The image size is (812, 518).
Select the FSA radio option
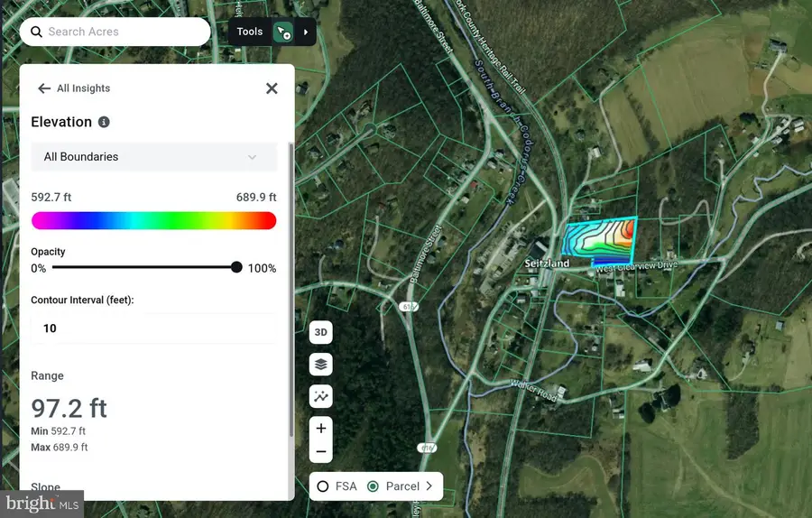pos(323,486)
